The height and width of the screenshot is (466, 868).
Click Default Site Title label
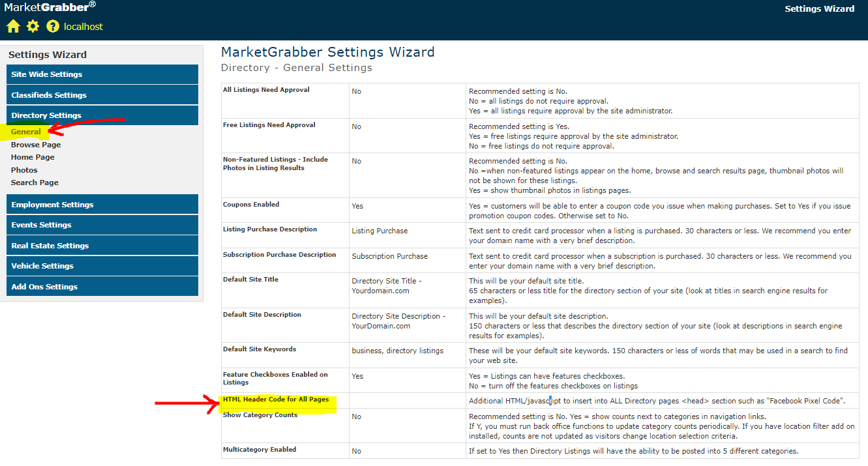coord(250,279)
